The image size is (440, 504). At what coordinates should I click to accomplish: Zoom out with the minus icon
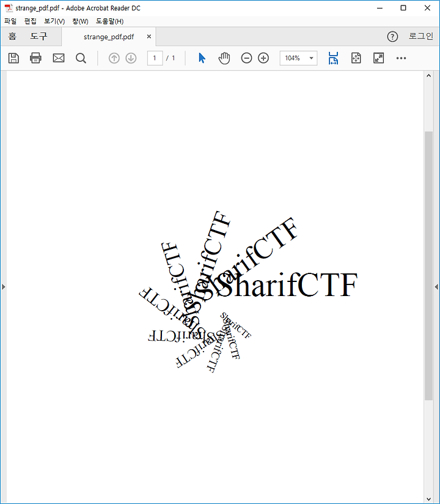pos(246,58)
